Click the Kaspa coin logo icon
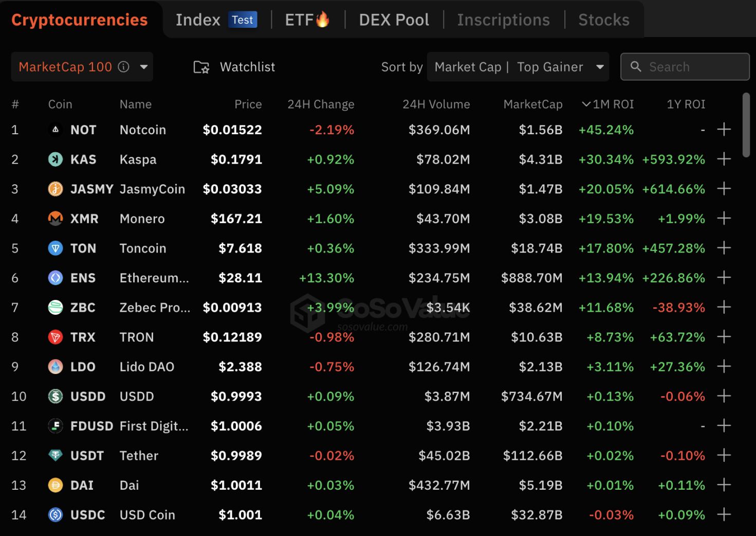This screenshot has height=536, width=756. click(x=56, y=159)
